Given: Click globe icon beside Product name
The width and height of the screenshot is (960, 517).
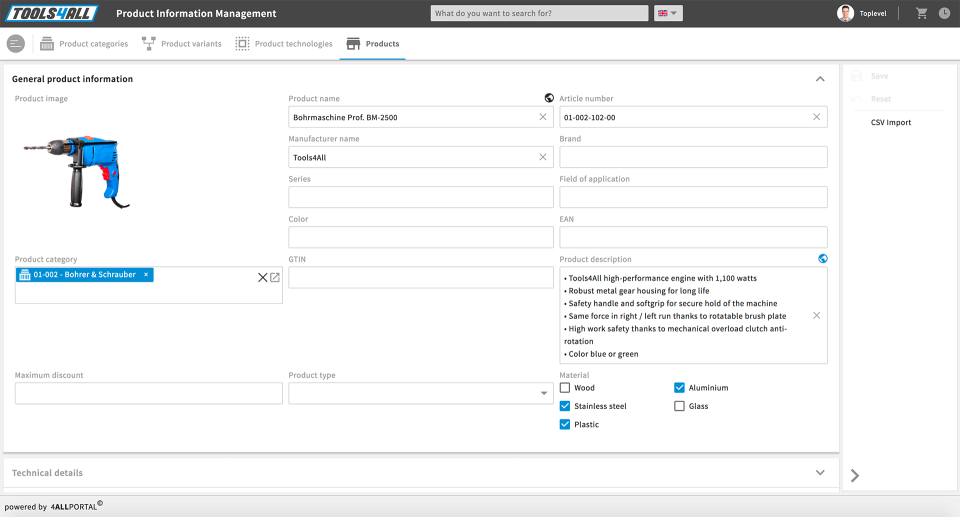Looking at the screenshot, I should pyautogui.click(x=549, y=98).
